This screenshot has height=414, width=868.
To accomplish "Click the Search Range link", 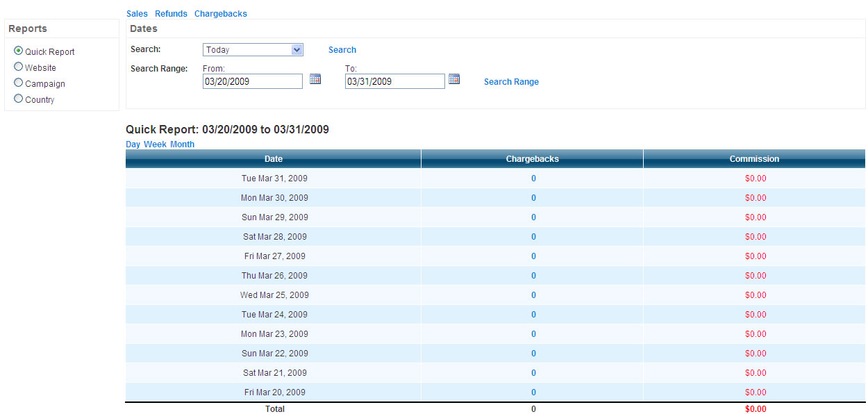I will coord(511,82).
